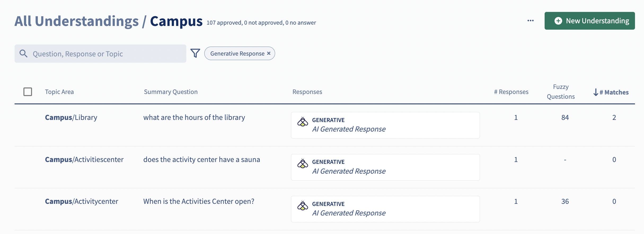Open generative response card for sauna row
Image resolution: width=644 pixels, height=234 pixels.
tap(385, 167)
